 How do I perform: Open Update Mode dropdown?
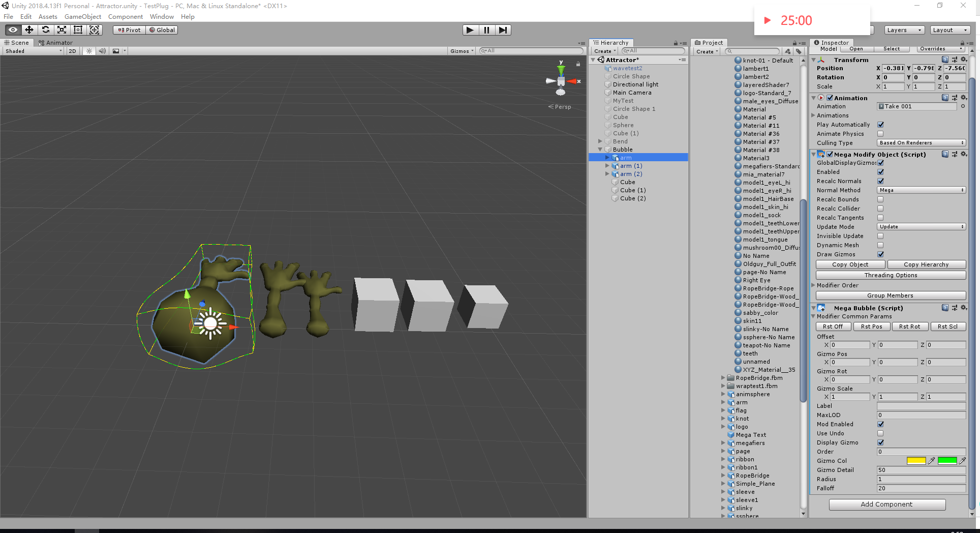pyautogui.click(x=921, y=227)
